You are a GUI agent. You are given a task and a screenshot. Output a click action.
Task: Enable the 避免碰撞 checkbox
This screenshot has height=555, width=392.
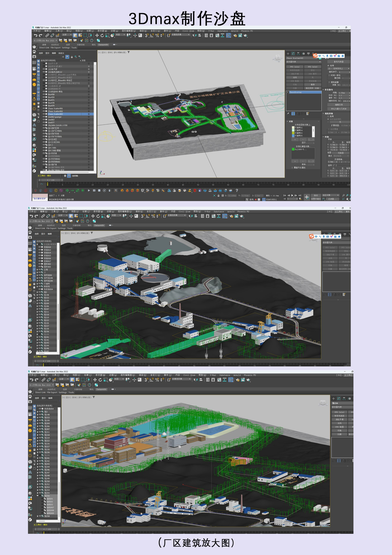pyautogui.click(x=329, y=82)
